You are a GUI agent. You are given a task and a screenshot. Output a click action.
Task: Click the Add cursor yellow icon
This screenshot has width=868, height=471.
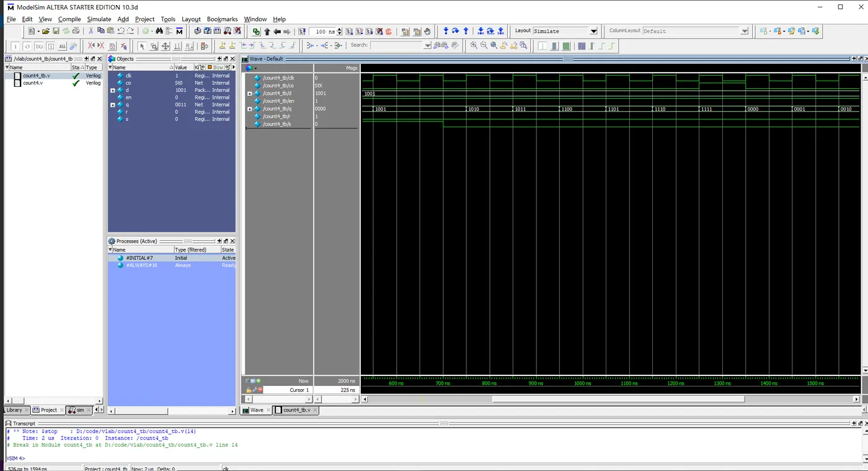coord(222,45)
